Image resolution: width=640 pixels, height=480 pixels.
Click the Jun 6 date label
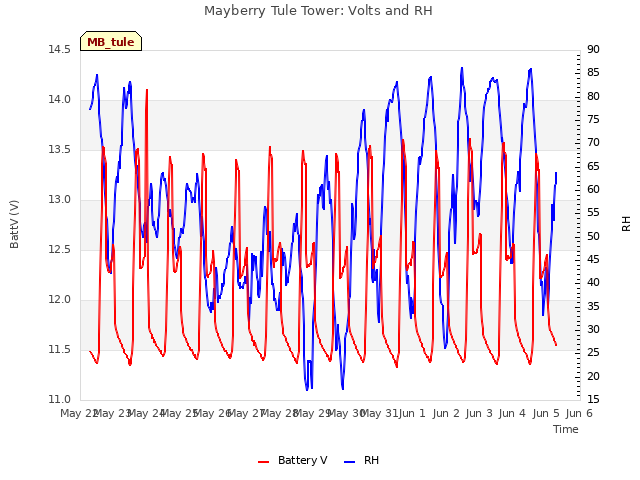pyautogui.click(x=579, y=413)
